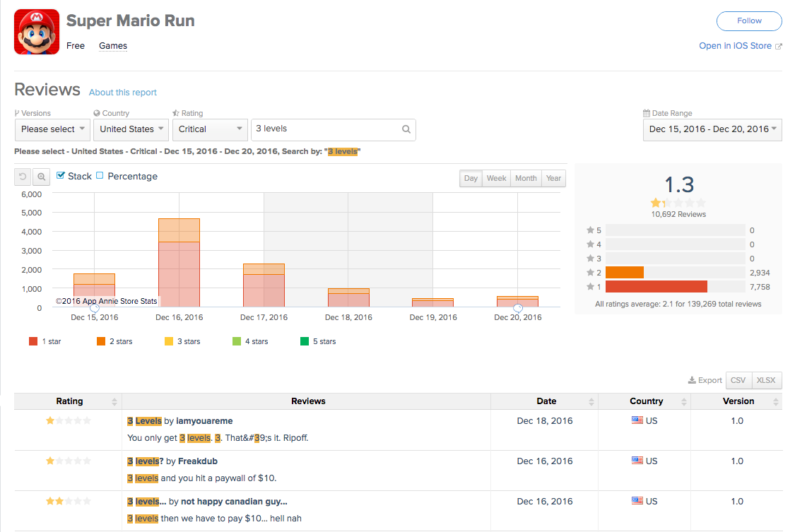795x532 pixels.
Task: Open the '3 levels...' review by not happy canadian guy
Action: tap(146, 502)
